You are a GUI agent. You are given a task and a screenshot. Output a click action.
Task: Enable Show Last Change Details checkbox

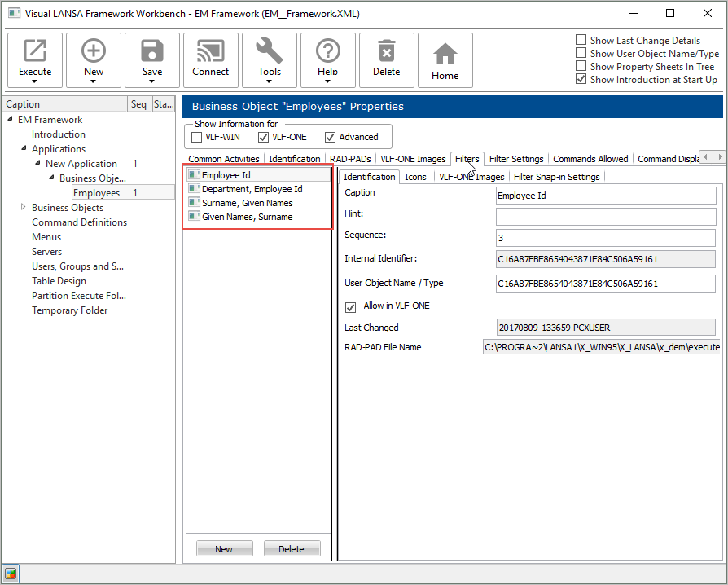[581, 39]
